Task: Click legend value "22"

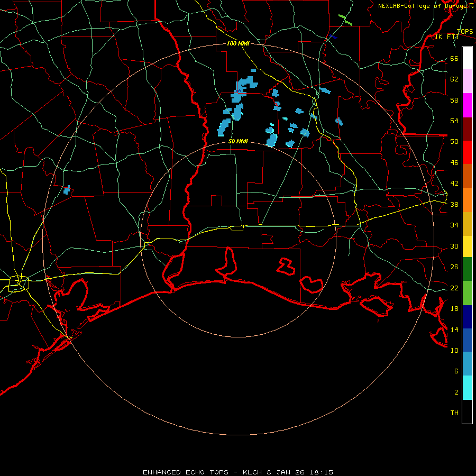Action: tap(454, 288)
